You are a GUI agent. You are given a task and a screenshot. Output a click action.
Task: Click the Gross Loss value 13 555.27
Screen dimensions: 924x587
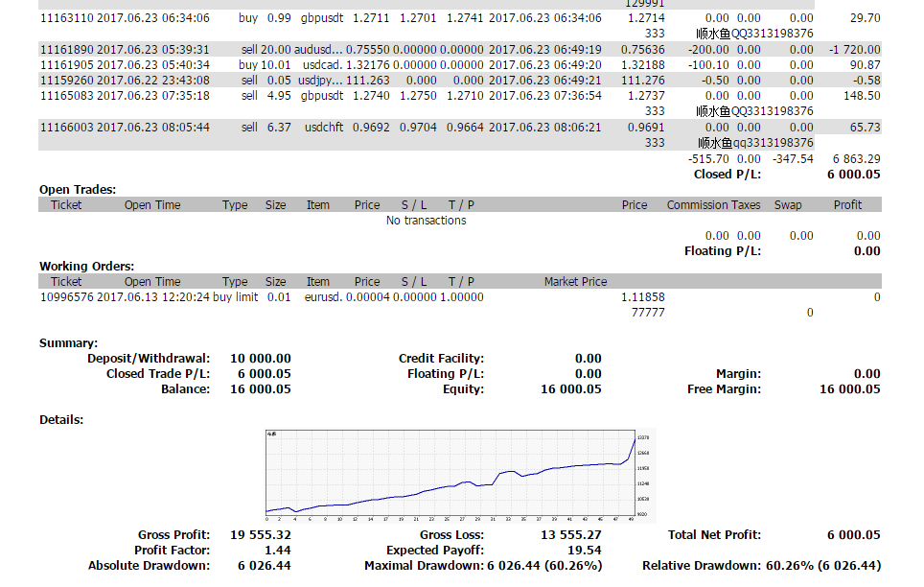(571, 535)
